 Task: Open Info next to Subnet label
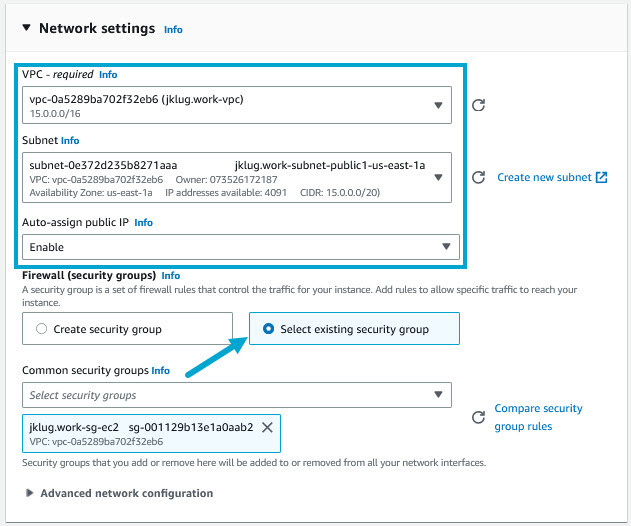70,141
